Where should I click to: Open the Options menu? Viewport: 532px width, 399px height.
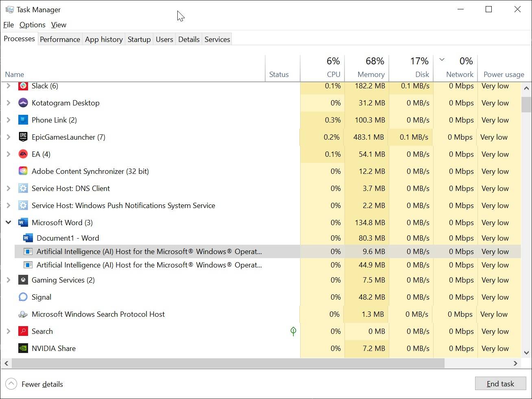32,24
